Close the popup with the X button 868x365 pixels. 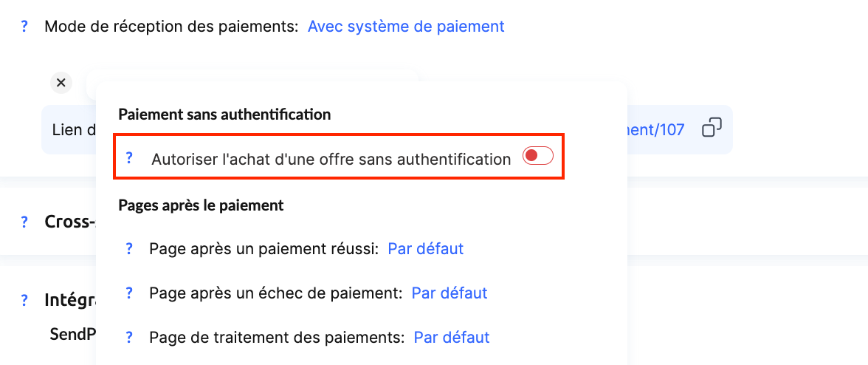pyautogui.click(x=61, y=83)
